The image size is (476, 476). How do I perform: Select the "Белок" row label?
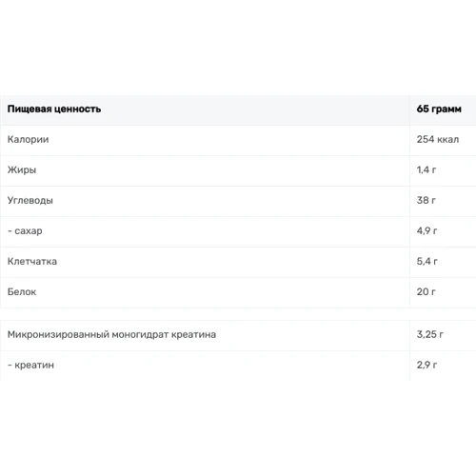22,291
